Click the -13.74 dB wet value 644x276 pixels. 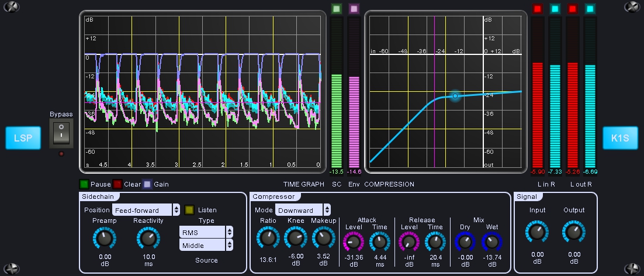point(491,257)
